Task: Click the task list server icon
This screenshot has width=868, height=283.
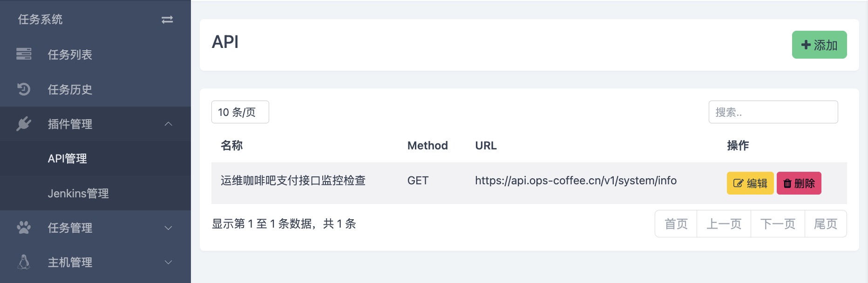Action: click(24, 54)
